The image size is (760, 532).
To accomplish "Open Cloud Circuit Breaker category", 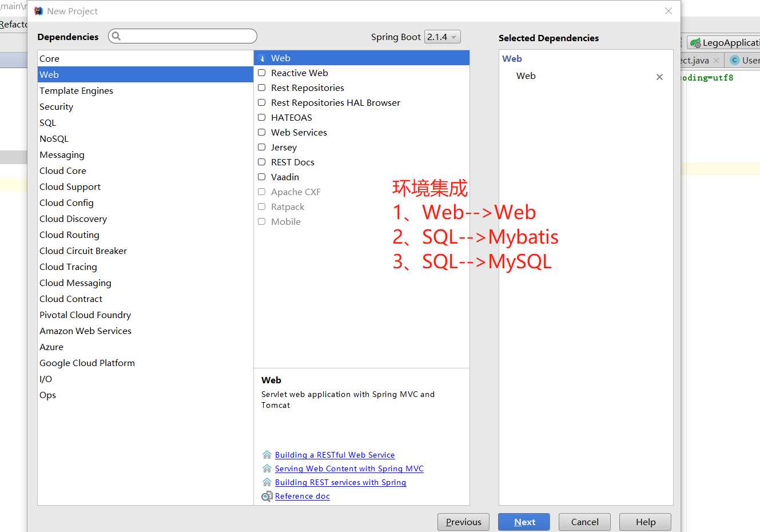I will 145,251.
